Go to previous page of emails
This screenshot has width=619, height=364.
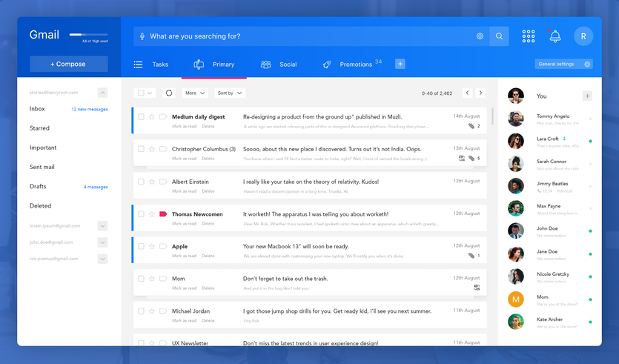pos(468,93)
